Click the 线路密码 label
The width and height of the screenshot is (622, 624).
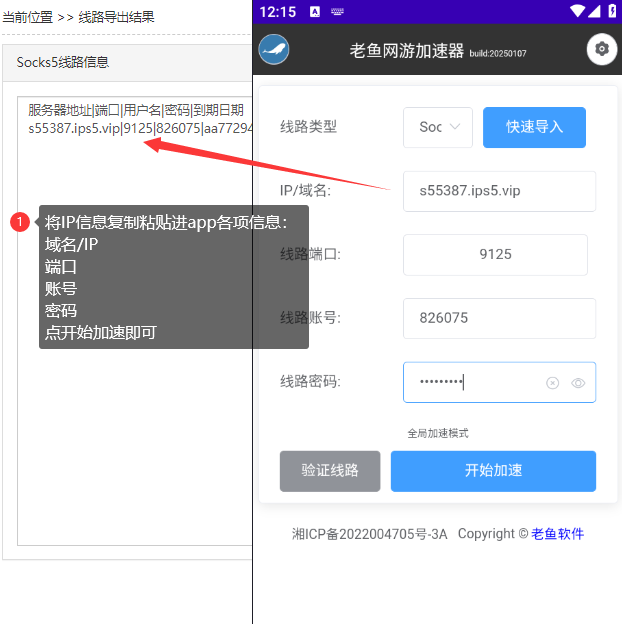coord(310,381)
